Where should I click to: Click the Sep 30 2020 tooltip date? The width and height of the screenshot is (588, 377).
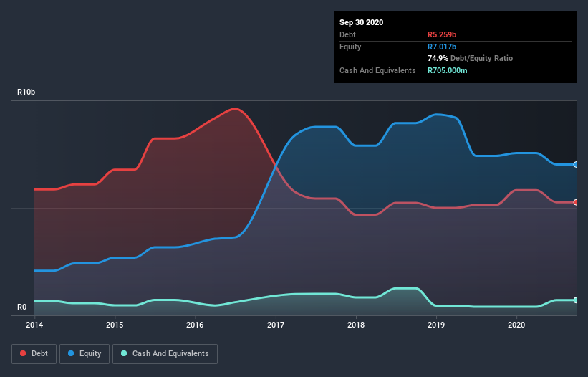pos(361,22)
